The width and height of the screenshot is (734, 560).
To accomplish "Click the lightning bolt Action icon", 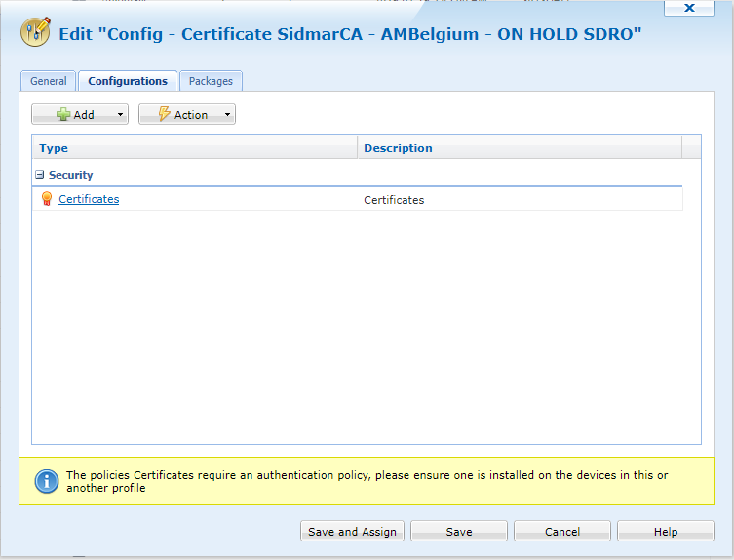I will pyautogui.click(x=164, y=114).
